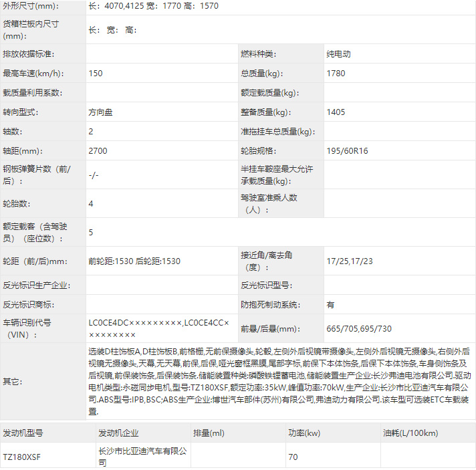Click the 外形尺寸(mm) label
Image resolution: width=476 pixels, height=470 pixels.
[x=31, y=6]
